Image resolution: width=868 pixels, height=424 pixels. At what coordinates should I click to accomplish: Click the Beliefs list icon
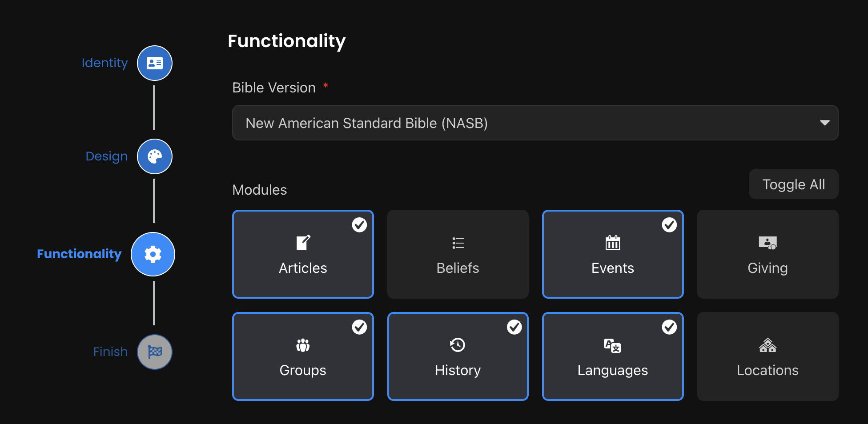458,243
